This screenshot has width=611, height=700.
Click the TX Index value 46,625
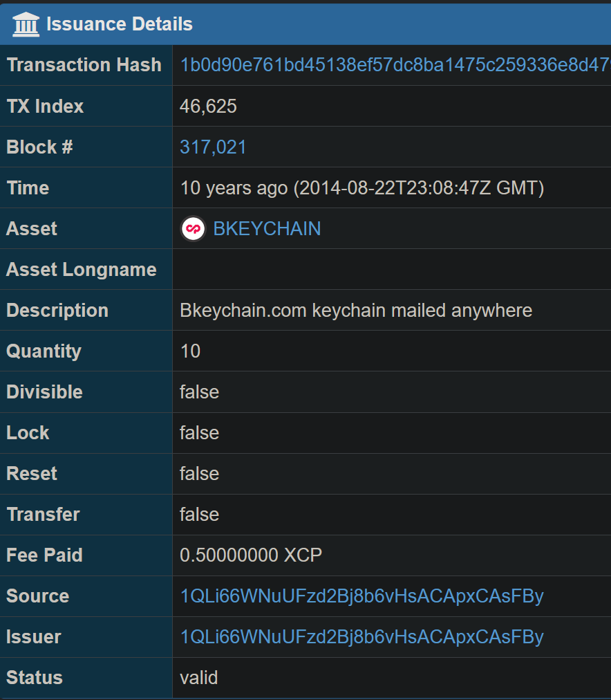click(208, 107)
